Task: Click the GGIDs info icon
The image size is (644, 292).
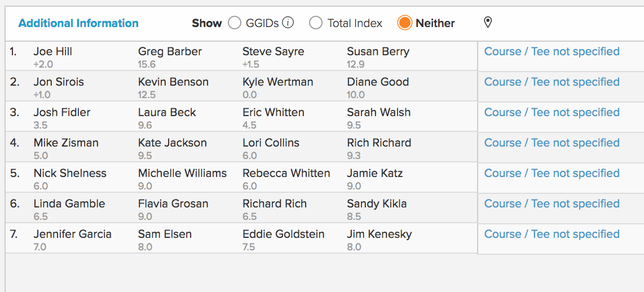Action: 288,23
